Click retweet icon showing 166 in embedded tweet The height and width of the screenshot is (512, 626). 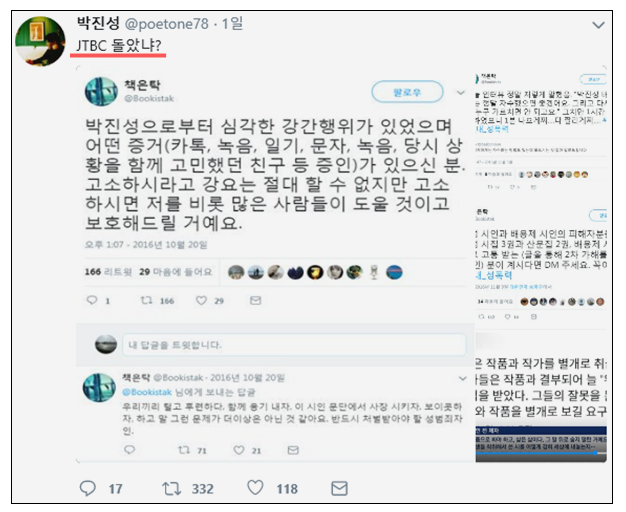click(147, 300)
